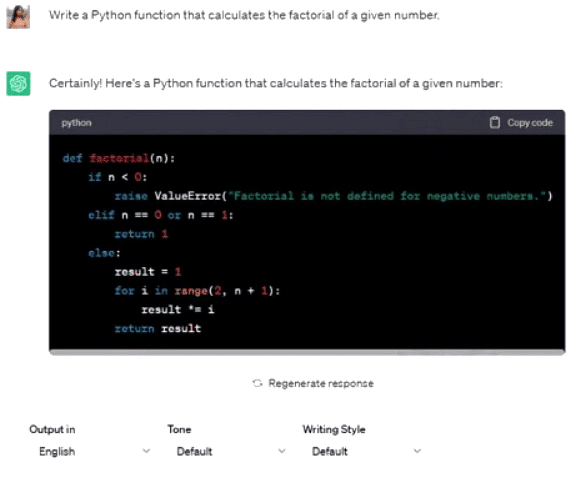Click the code line 'return result'
Screen dimensions: 572x481
pos(158,329)
